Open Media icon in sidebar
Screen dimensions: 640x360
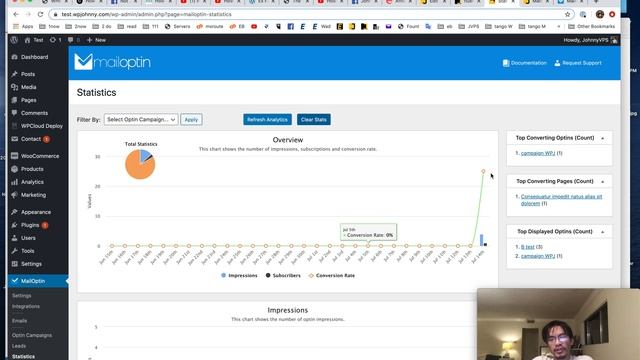(x=15, y=87)
